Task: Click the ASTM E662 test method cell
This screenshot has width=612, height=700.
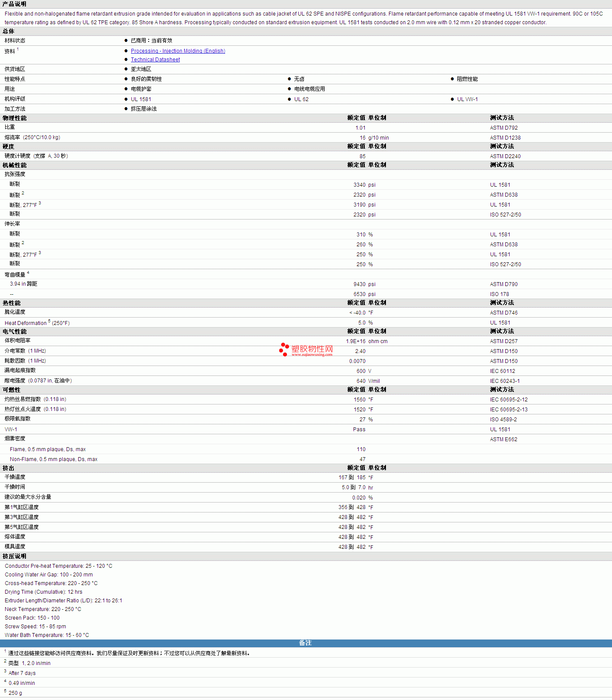Action: (x=504, y=439)
